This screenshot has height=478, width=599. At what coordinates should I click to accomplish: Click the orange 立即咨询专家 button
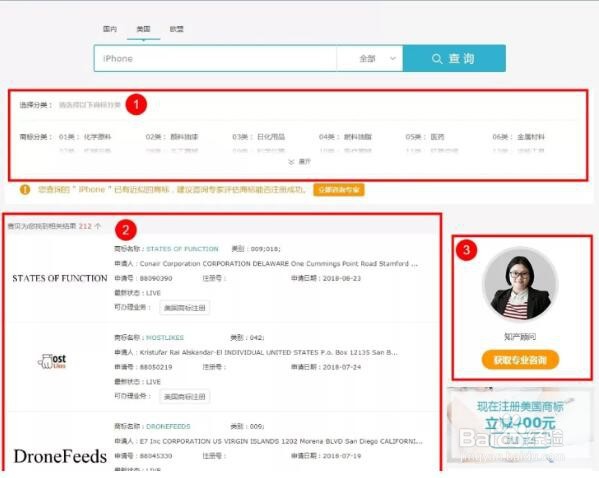click(339, 190)
